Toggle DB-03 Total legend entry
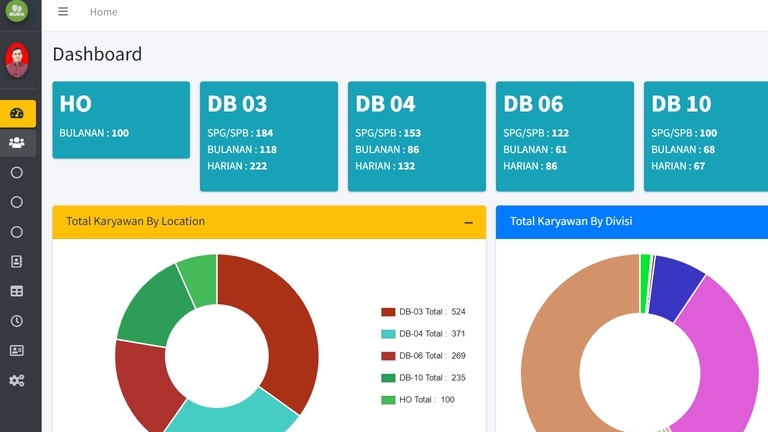 click(423, 312)
